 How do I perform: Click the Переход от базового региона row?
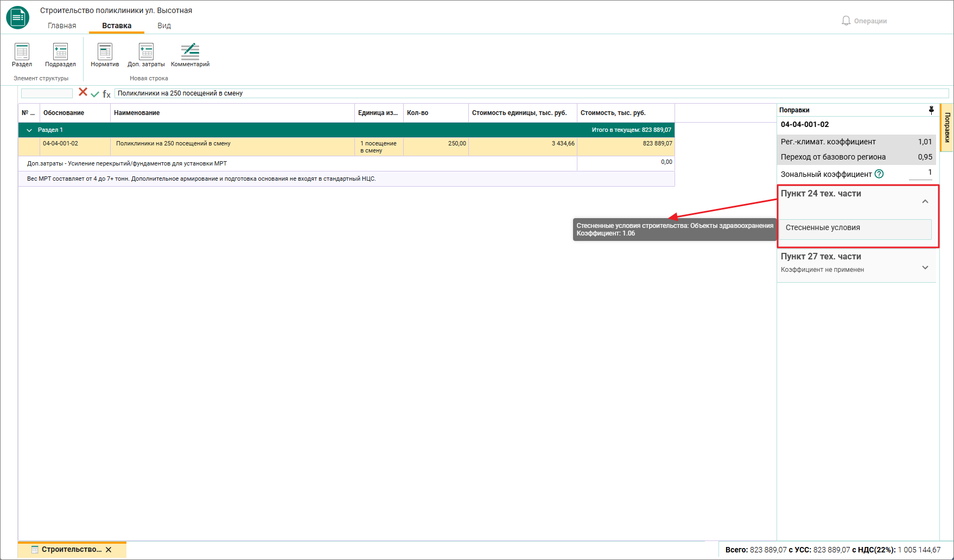856,157
